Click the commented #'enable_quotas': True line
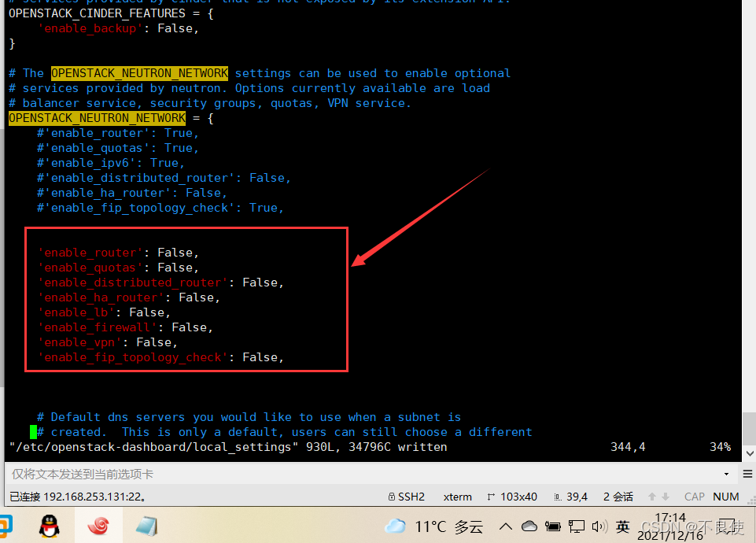This screenshot has width=756, height=543. point(118,148)
